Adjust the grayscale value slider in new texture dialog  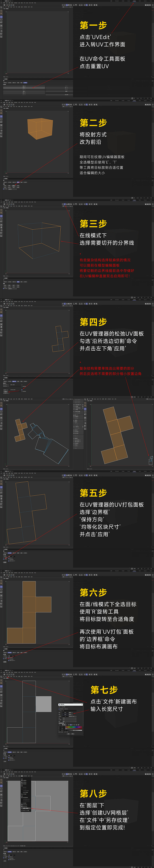[74, 730]
